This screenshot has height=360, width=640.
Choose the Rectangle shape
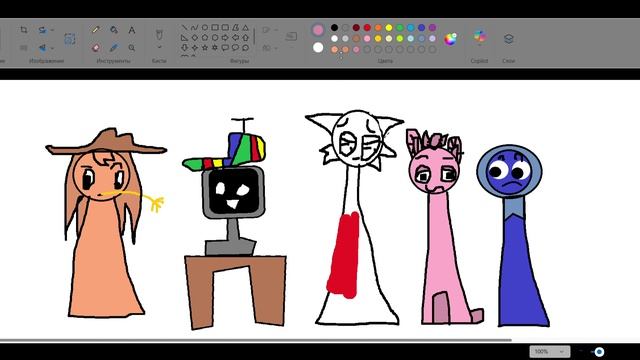click(215, 28)
